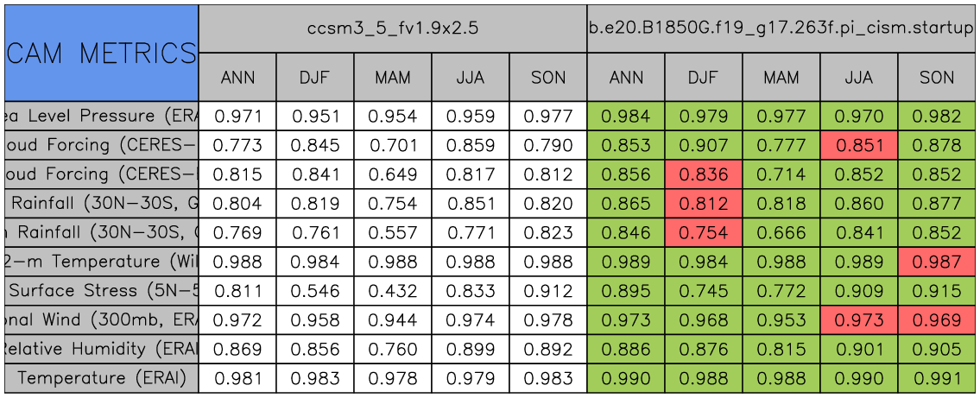
Task: Click the red 0.969 cell
Action: pos(937,319)
